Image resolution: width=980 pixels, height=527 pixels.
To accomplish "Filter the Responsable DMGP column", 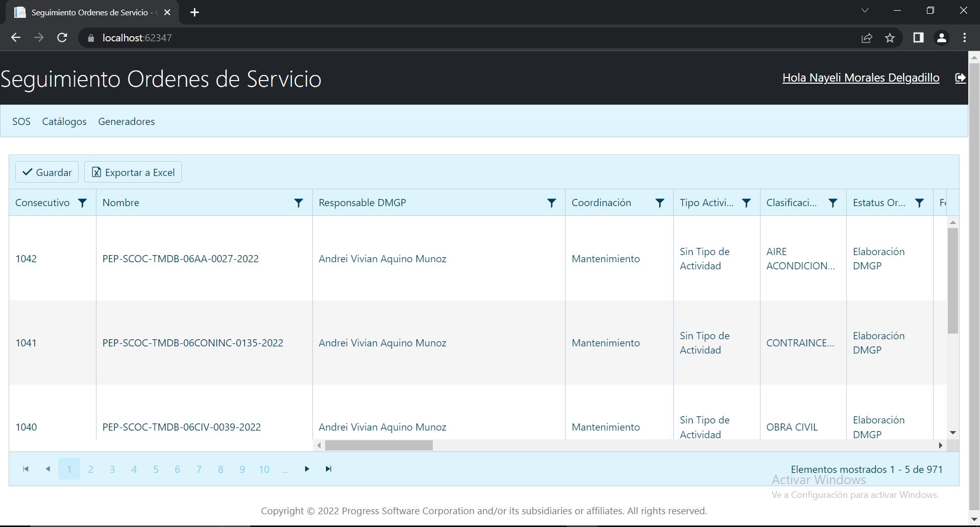I will (x=551, y=203).
